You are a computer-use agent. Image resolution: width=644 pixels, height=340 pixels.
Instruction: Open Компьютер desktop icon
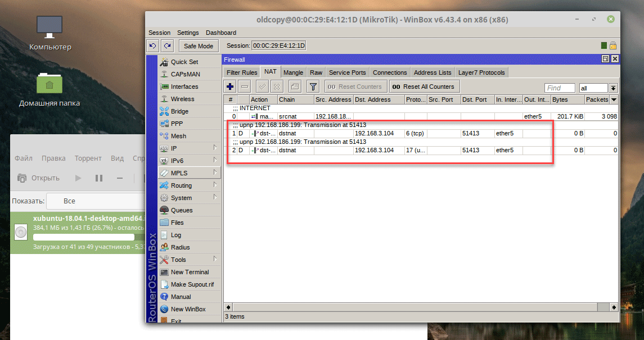(49, 33)
